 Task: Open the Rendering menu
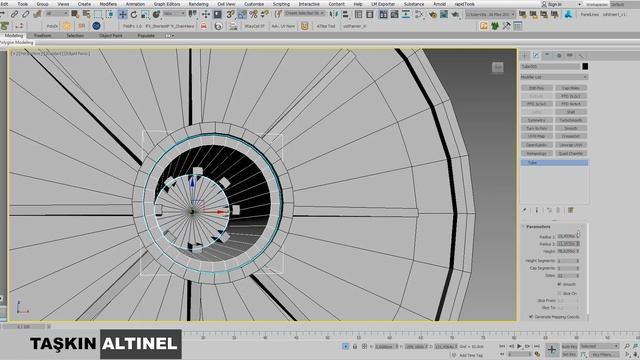click(198, 4)
